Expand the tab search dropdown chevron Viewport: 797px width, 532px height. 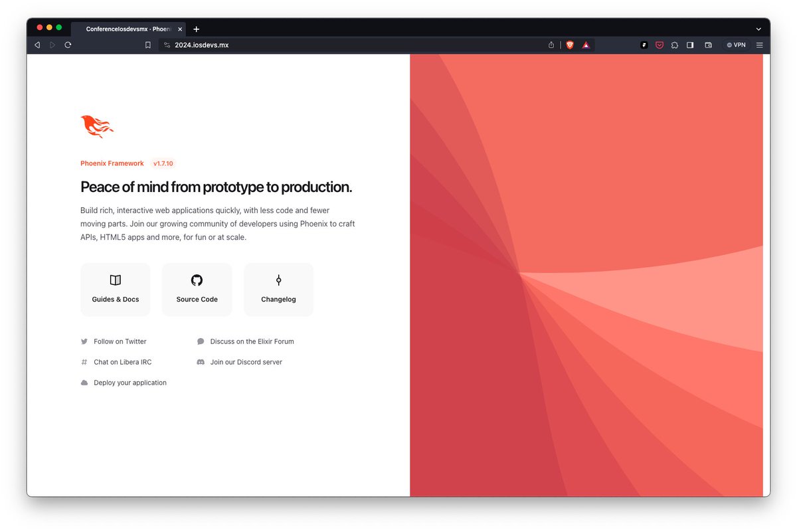point(758,29)
